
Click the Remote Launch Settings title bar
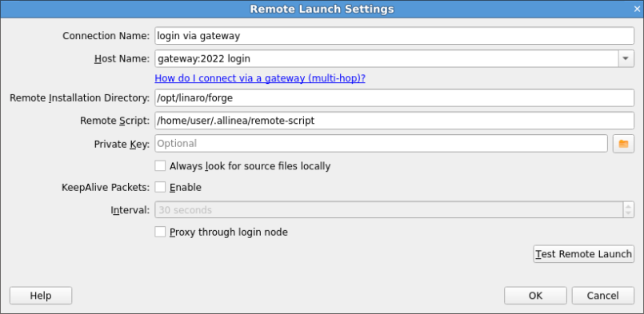(x=322, y=9)
